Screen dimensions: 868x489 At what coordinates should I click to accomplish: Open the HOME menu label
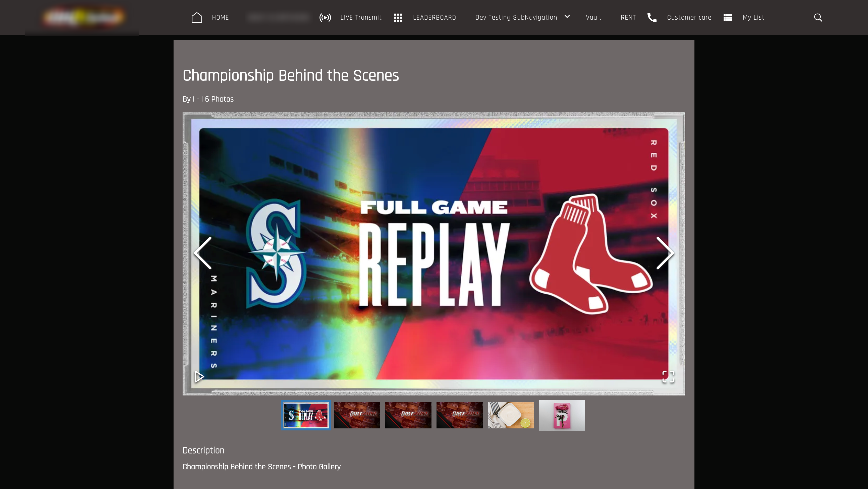(220, 18)
